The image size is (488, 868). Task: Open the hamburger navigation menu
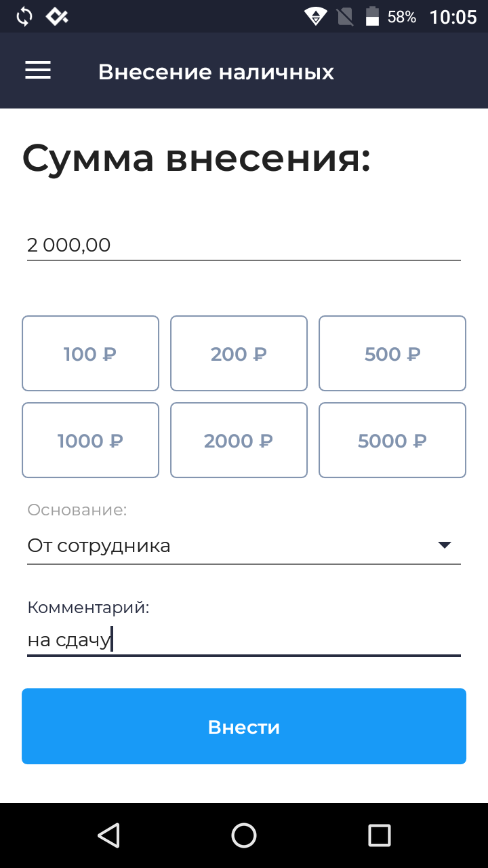coord(38,71)
